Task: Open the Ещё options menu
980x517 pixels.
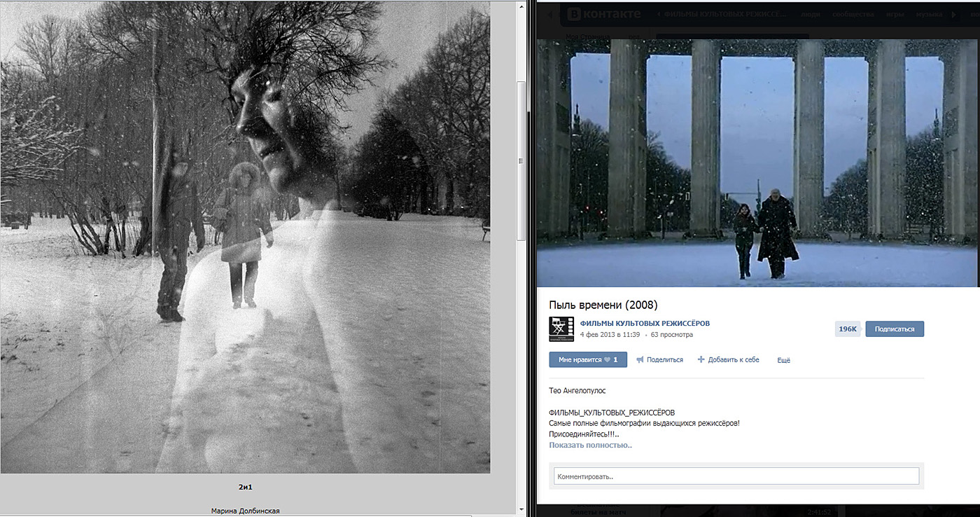Action: click(x=783, y=360)
